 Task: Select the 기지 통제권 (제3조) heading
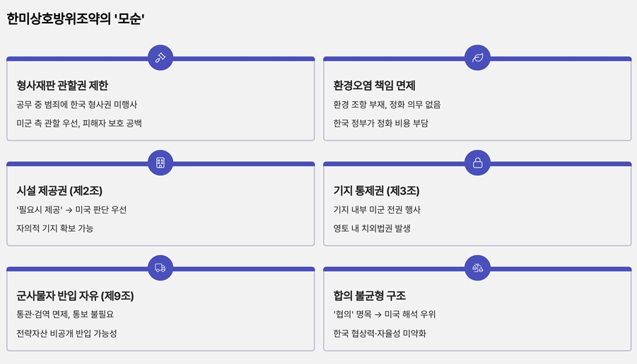[376, 191]
